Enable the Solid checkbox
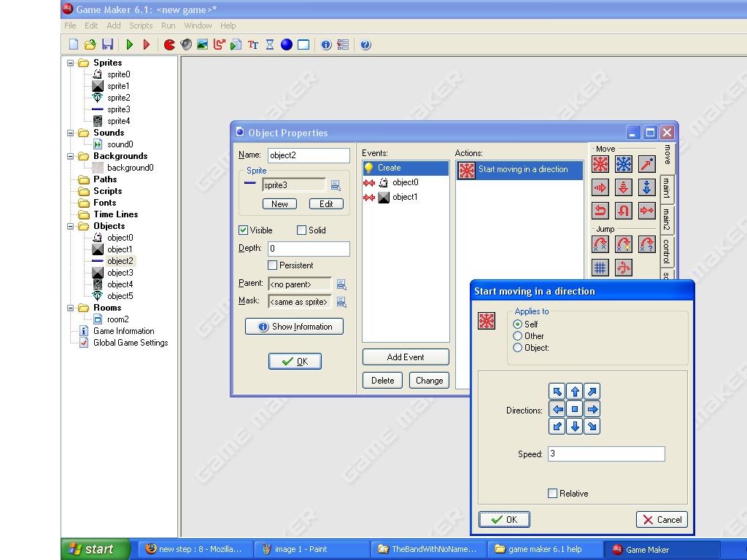The image size is (747, 560). pyautogui.click(x=301, y=230)
